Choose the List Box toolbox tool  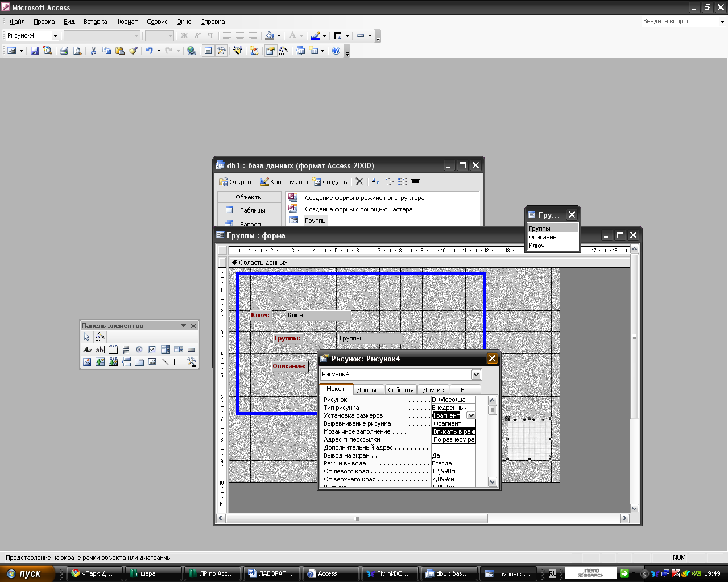click(x=179, y=350)
